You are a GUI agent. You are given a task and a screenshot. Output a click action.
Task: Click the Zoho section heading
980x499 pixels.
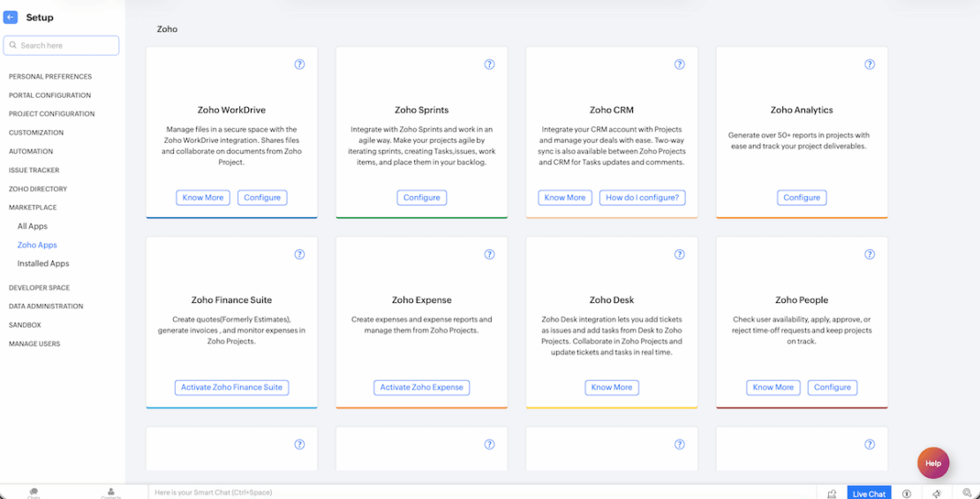(x=167, y=29)
